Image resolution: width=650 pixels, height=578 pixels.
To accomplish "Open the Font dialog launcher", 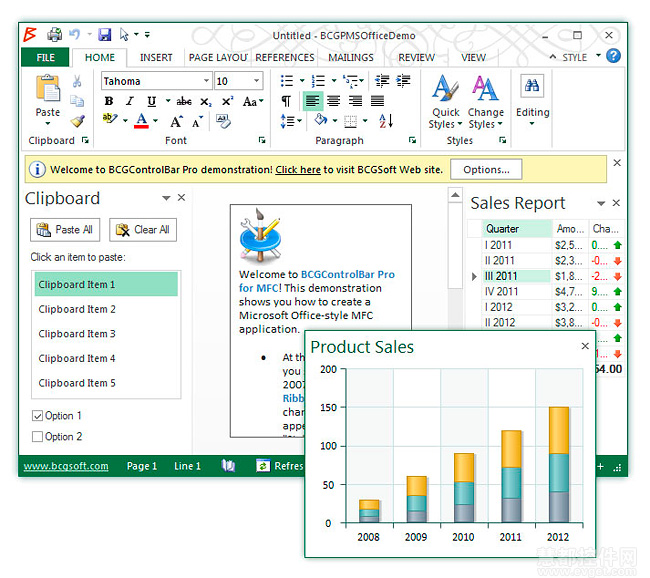I will point(262,140).
